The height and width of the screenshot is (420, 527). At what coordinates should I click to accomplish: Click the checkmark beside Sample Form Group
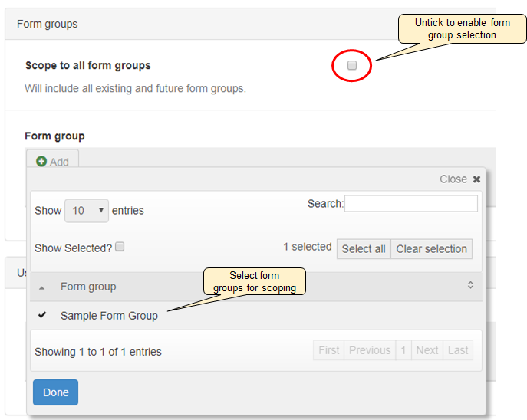tap(42, 315)
